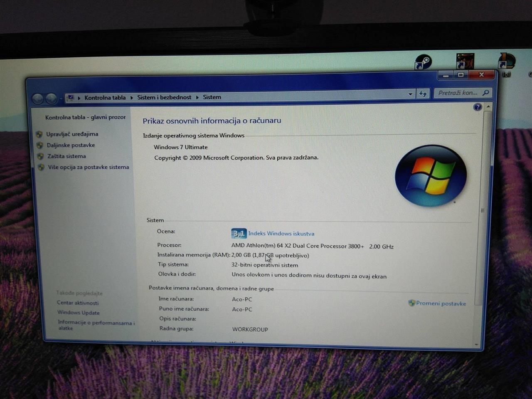Click the Back navigation arrow button
532x399 pixels.
click(38, 99)
